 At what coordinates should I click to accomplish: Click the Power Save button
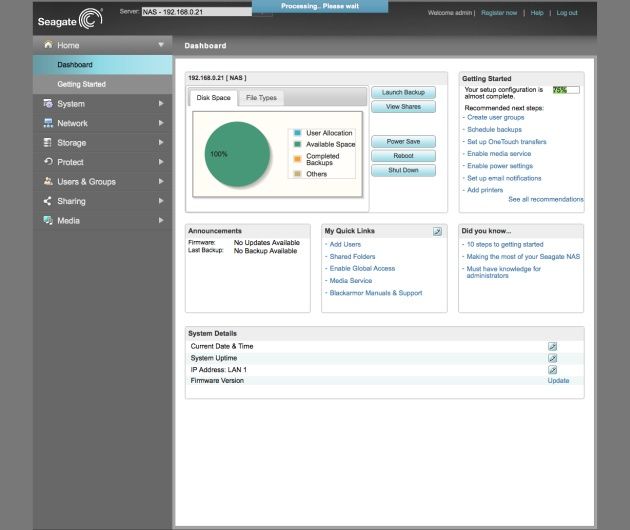pos(403,141)
